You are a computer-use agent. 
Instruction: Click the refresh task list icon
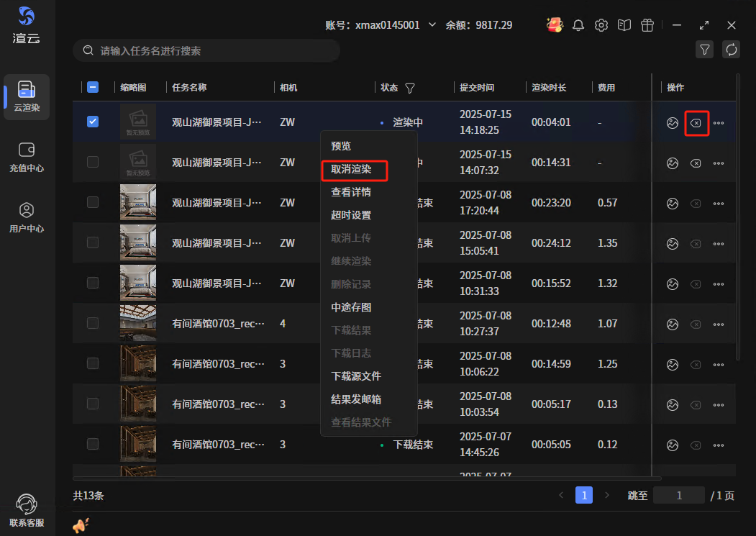pos(732,50)
